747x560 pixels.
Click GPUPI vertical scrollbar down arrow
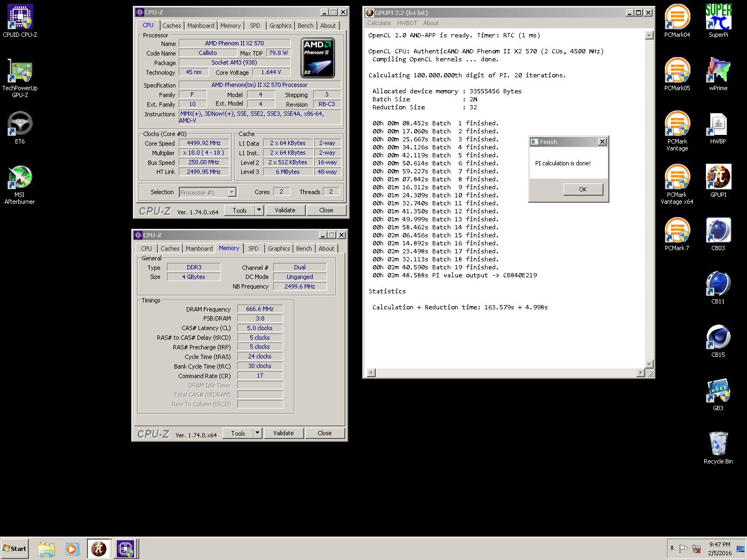pos(649,364)
